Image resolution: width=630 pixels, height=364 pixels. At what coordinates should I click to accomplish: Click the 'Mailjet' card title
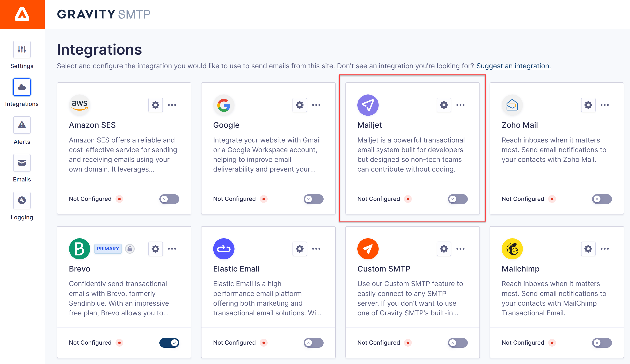369,125
